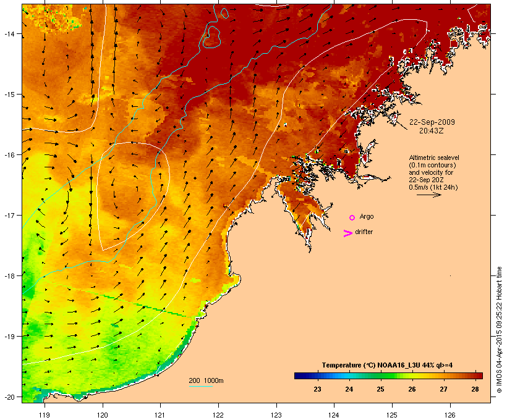Click the '(0.1m contours)' caption line
This screenshot has width=507, height=420.
pyautogui.click(x=432, y=165)
